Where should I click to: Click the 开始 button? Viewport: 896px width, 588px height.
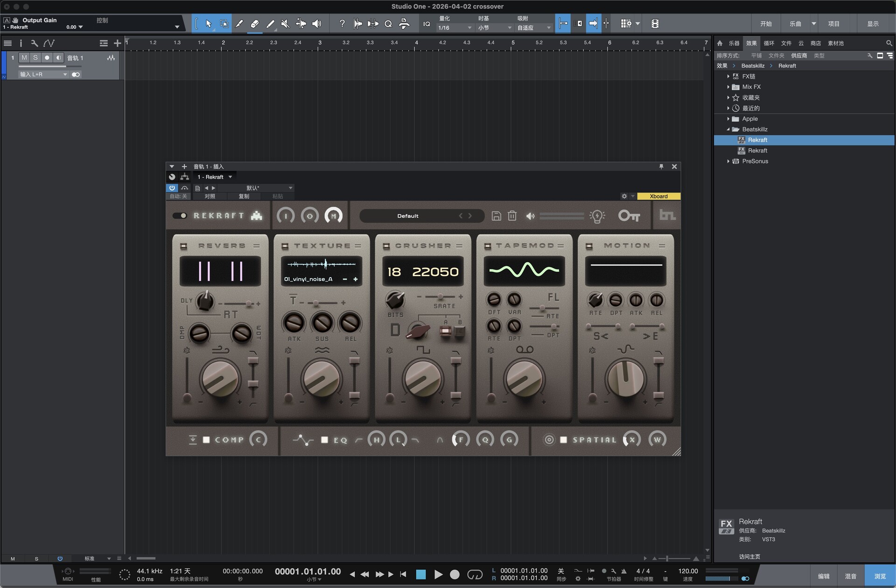coord(766,24)
